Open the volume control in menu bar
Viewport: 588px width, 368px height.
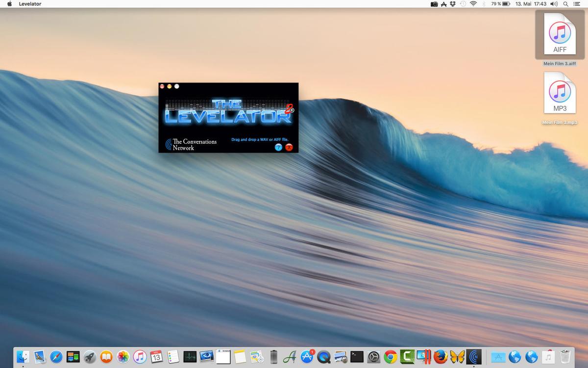coord(554,4)
